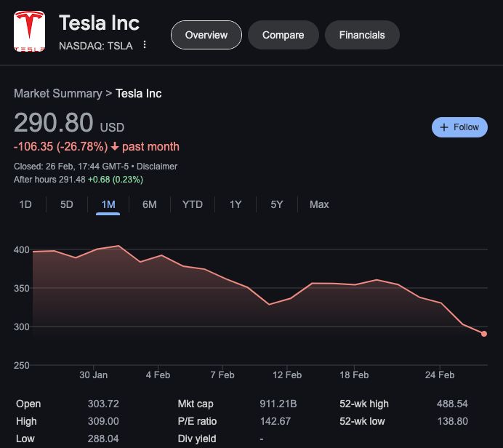Select the 5D time range

(67, 204)
